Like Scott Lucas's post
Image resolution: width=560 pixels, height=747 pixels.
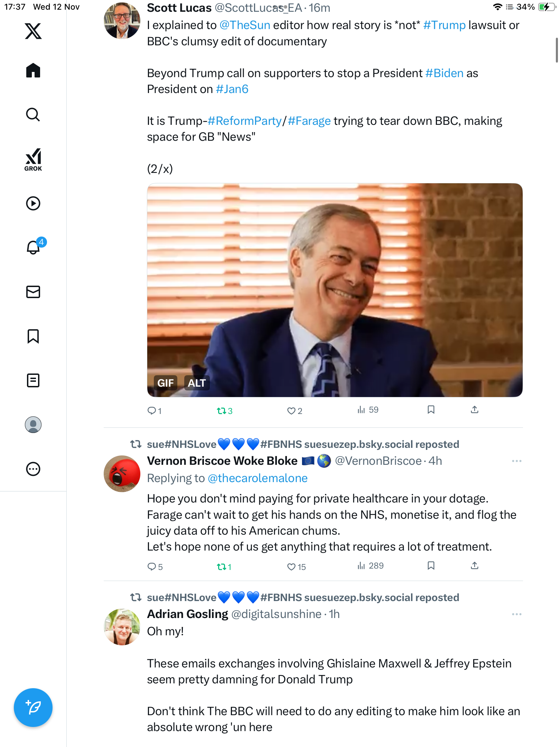pyautogui.click(x=291, y=411)
